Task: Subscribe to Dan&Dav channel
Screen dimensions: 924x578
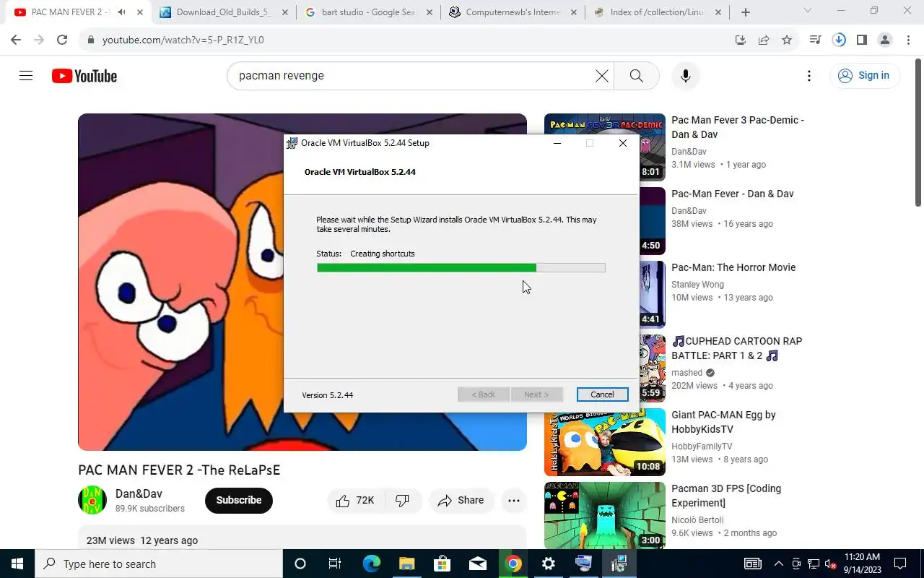Action: [239, 500]
